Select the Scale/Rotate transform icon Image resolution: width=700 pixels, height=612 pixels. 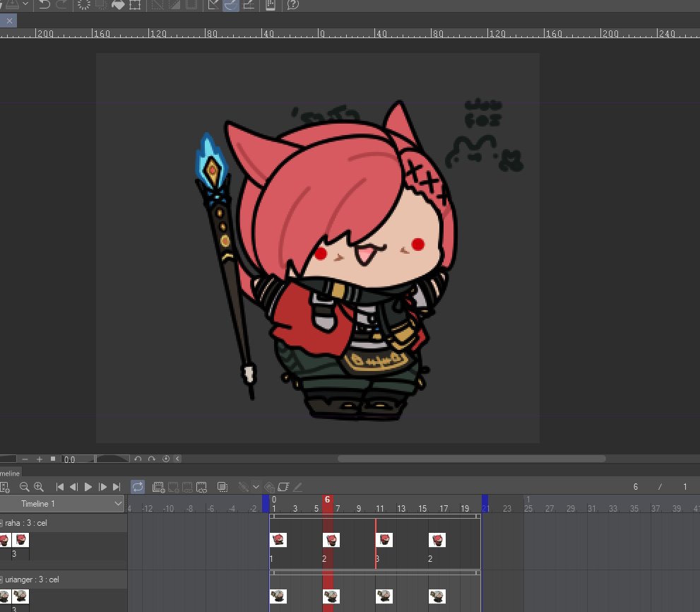click(x=135, y=4)
